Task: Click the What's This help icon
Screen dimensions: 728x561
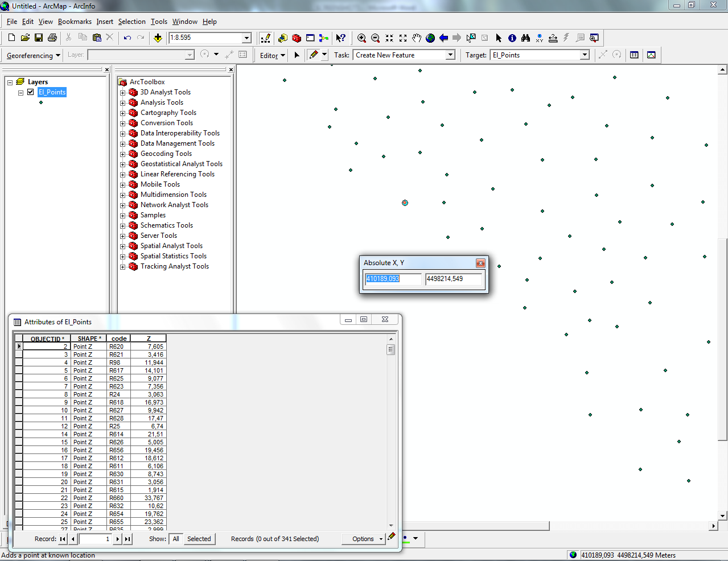Action: [341, 38]
